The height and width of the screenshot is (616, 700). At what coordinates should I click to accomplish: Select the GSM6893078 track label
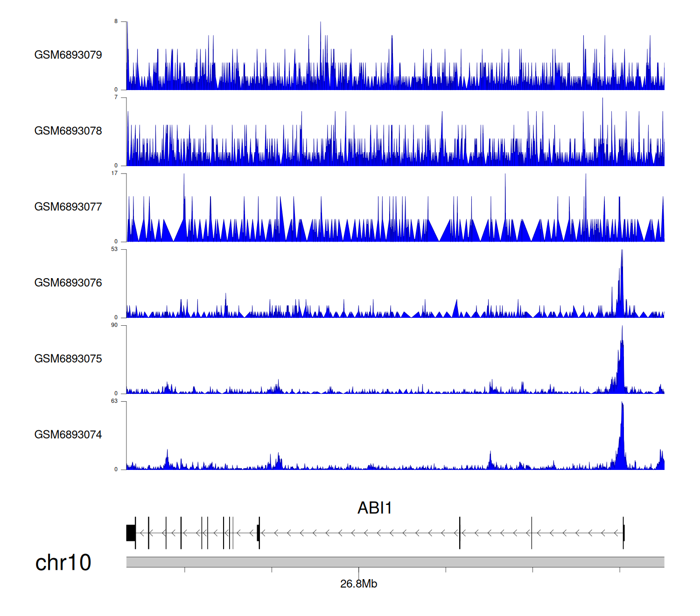[68, 131]
